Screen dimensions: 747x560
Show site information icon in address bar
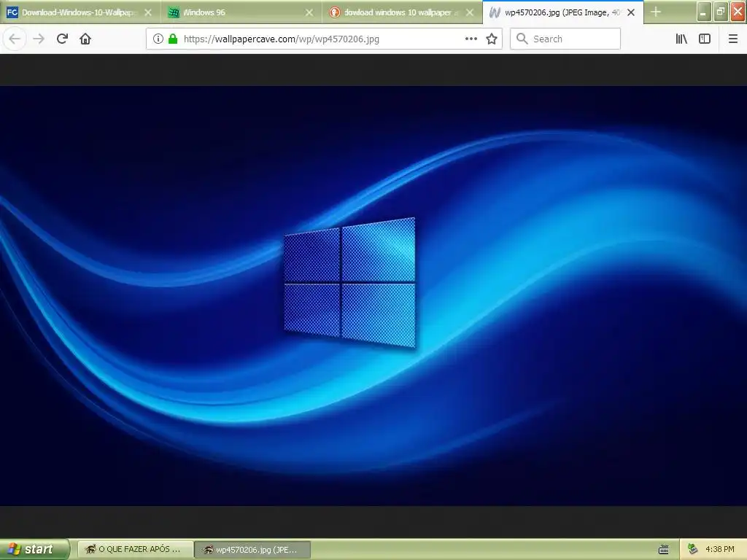click(x=158, y=39)
